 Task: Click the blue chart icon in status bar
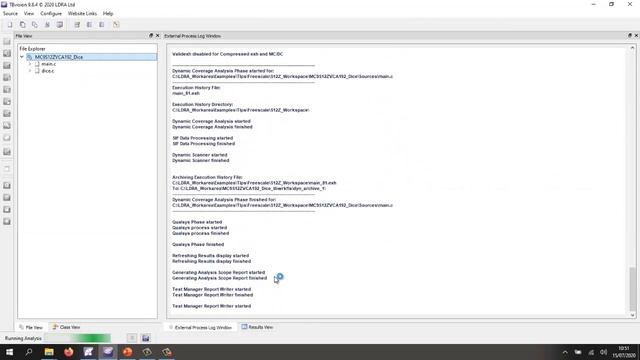click(146, 338)
